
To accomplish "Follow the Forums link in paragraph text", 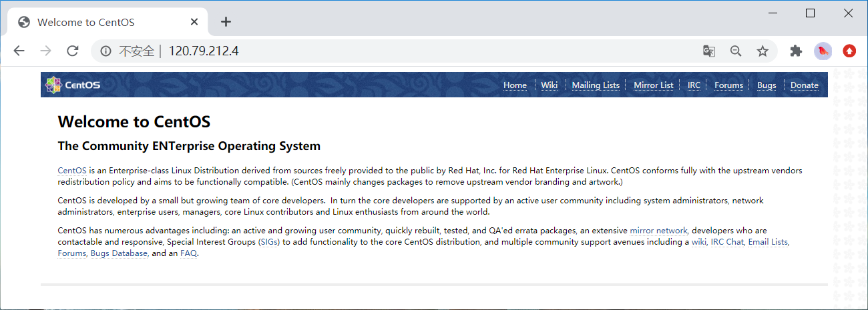I will [72, 253].
